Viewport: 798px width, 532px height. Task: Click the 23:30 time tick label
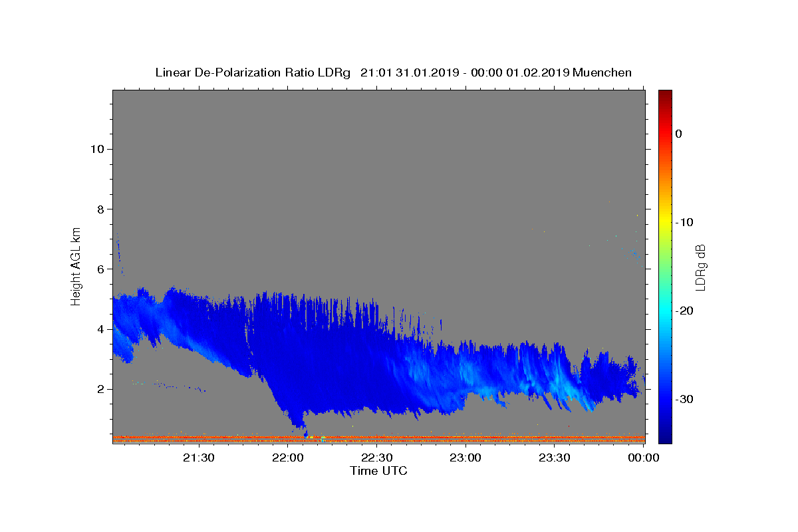(x=554, y=458)
